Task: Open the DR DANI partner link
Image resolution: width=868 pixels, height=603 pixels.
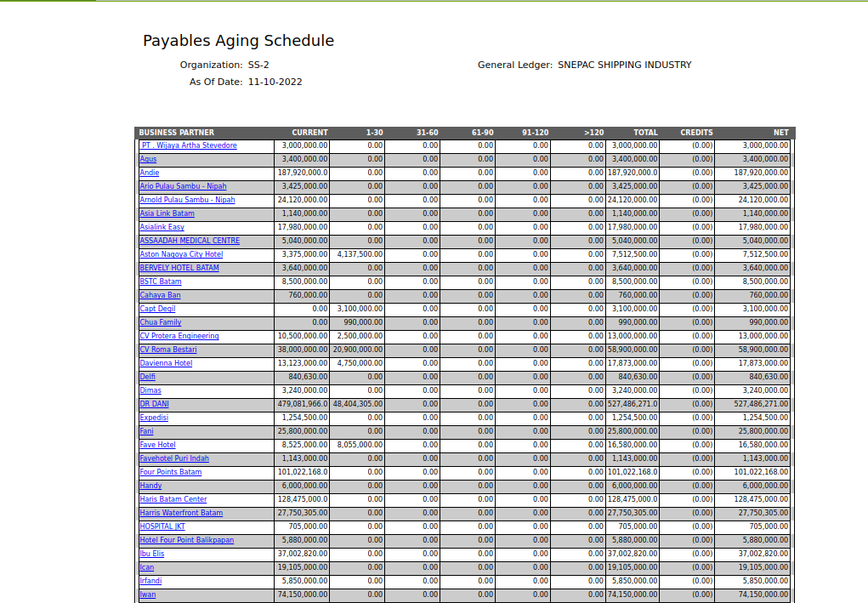Action: [x=155, y=404]
